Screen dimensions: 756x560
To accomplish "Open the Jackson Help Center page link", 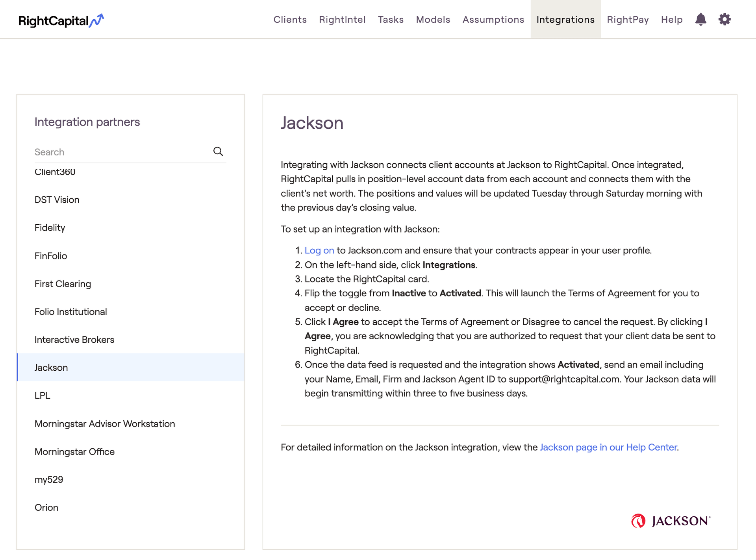I will pyautogui.click(x=608, y=447).
